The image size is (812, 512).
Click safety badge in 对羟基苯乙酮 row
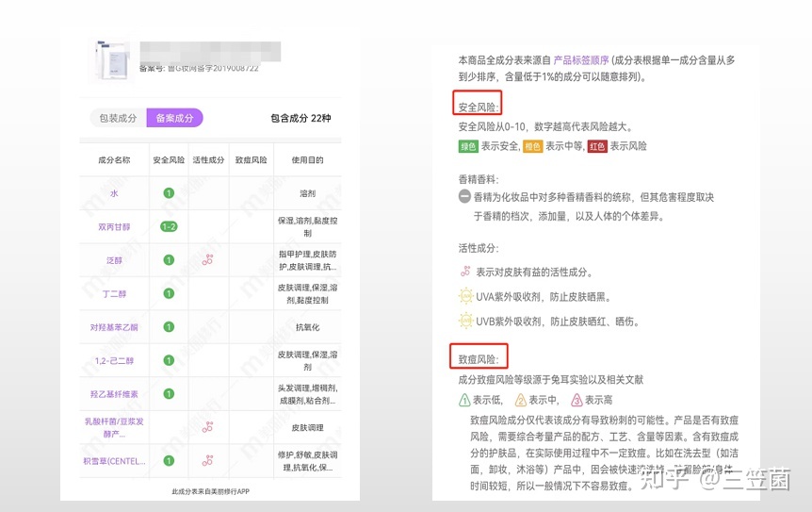click(169, 326)
